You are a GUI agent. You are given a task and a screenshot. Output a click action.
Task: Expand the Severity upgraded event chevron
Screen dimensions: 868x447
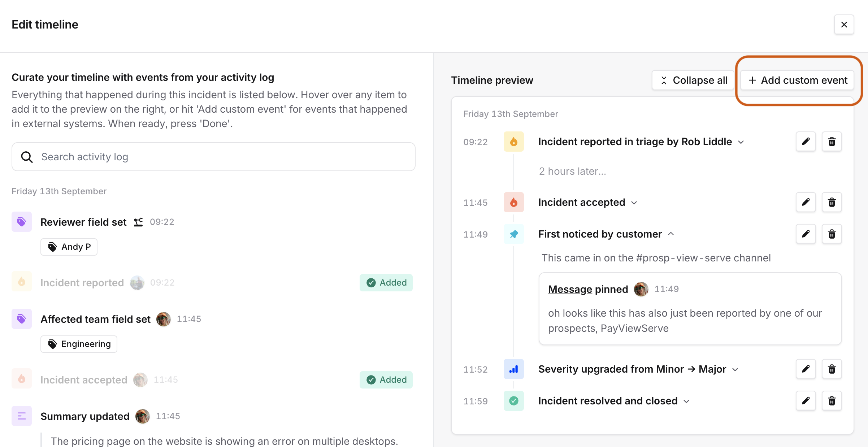pyautogui.click(x=735, y=369)
